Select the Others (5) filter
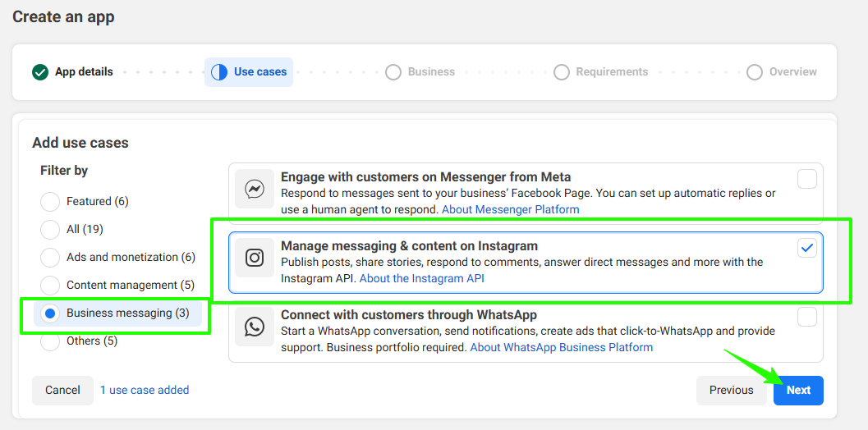Screen dimensions: 868x430 tap(50, 341)
